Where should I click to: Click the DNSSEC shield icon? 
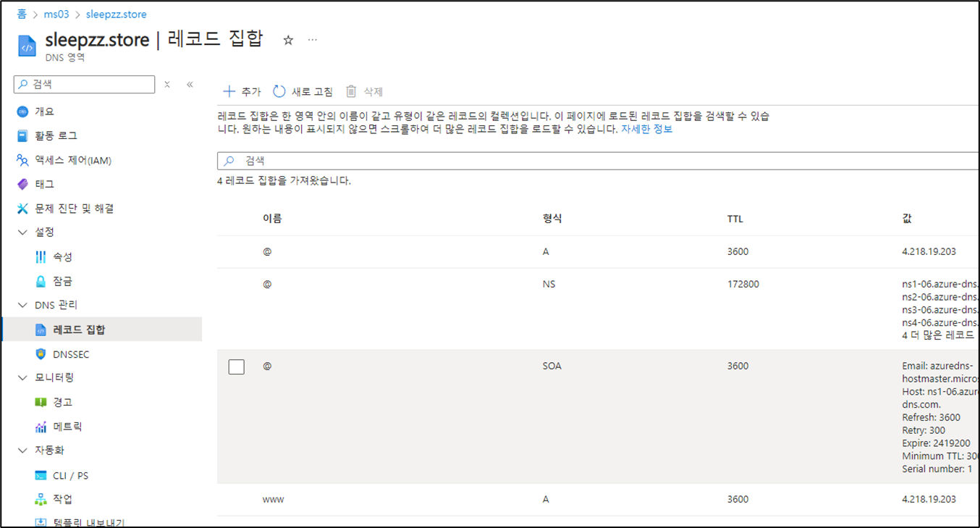tap(41, 354)
